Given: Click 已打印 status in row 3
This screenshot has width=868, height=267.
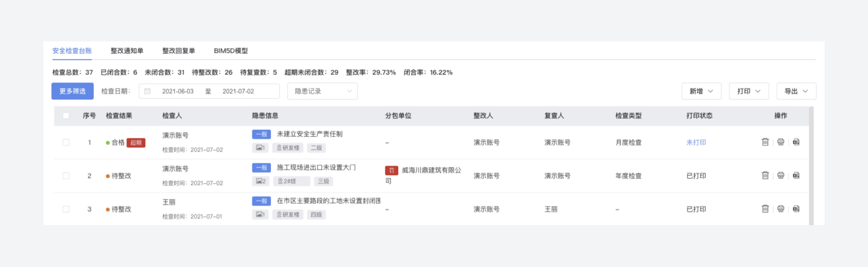Looking at the screenshot, I should [696, 209].
